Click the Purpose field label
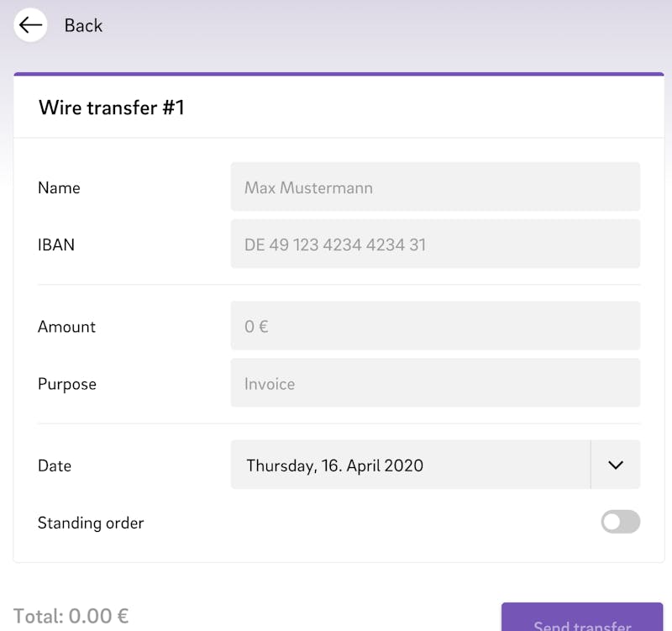 pos(67,384)
